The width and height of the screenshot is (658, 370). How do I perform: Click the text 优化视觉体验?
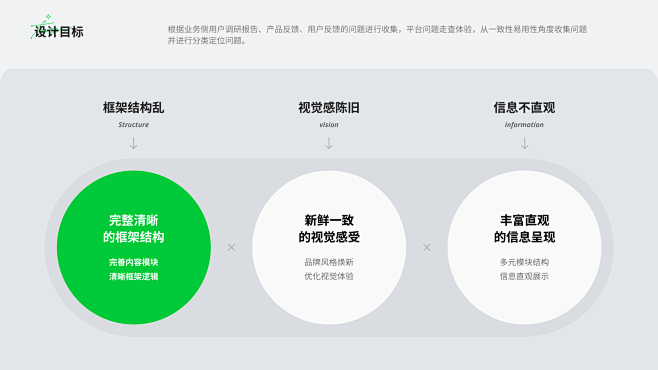[x=329, y=276]
